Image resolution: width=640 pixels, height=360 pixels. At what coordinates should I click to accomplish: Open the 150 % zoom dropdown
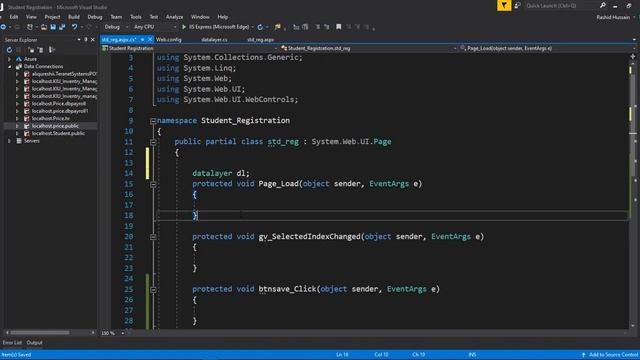point(122,333)
